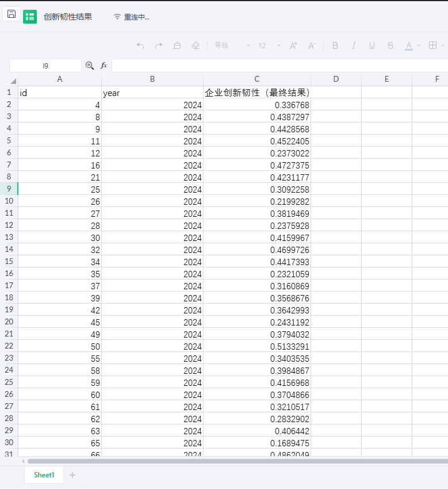Select column D header
This screenshot has height=490, width=448.
[x=336, y=79]
